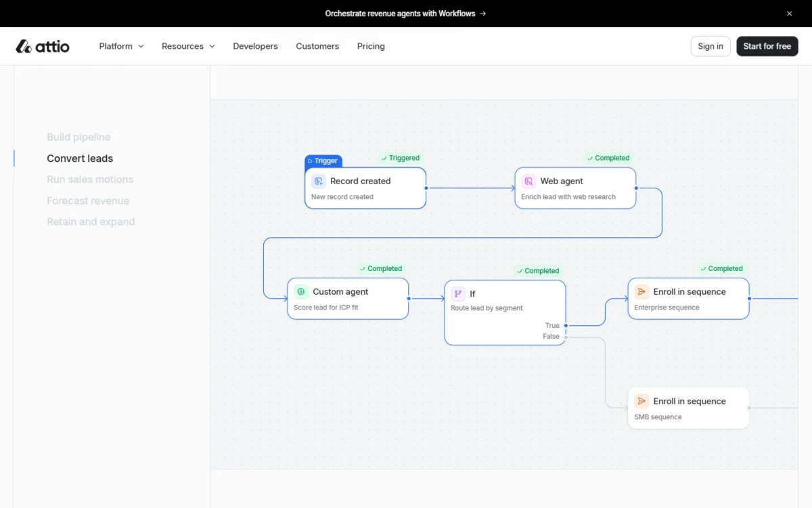Select the Build pipeline tab
The image size is (812, 508).
coord(78,137)
